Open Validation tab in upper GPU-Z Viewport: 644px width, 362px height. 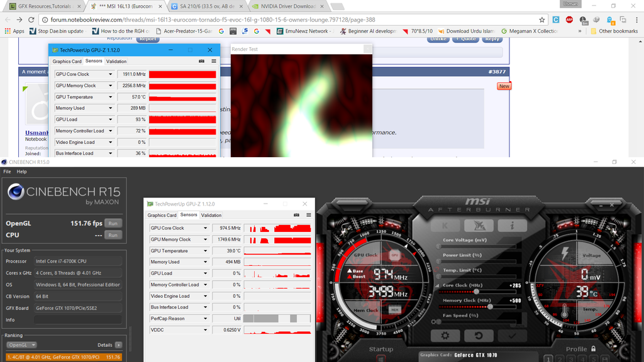(x=116, y=62)
